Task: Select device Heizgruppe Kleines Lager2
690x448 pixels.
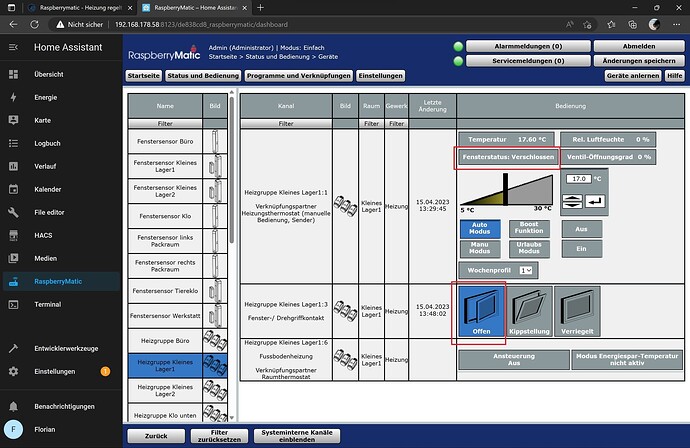Action: pos(165,390)
